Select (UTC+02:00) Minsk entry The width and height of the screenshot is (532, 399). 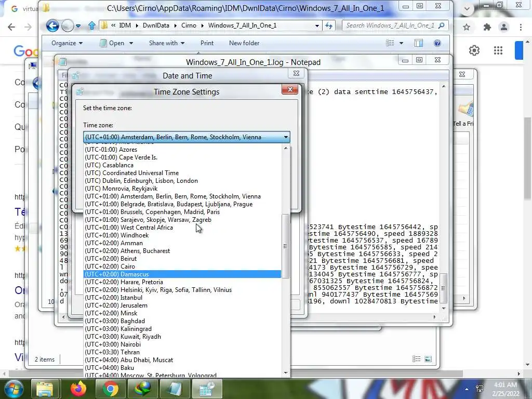(182, 313)
